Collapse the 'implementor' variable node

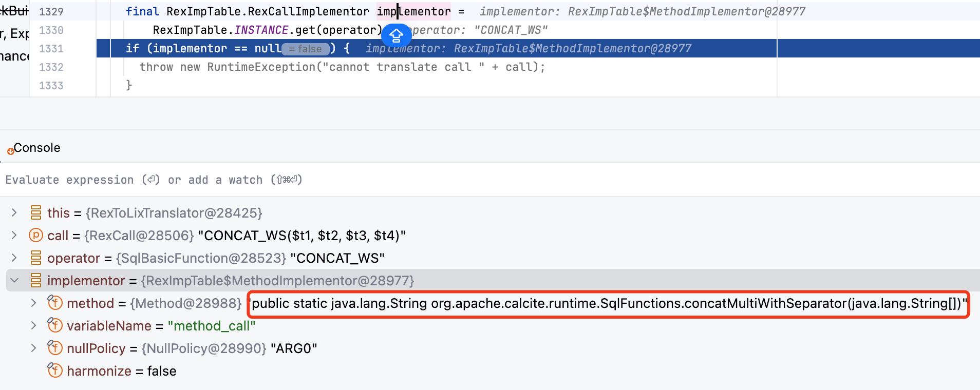pos(14,280)
